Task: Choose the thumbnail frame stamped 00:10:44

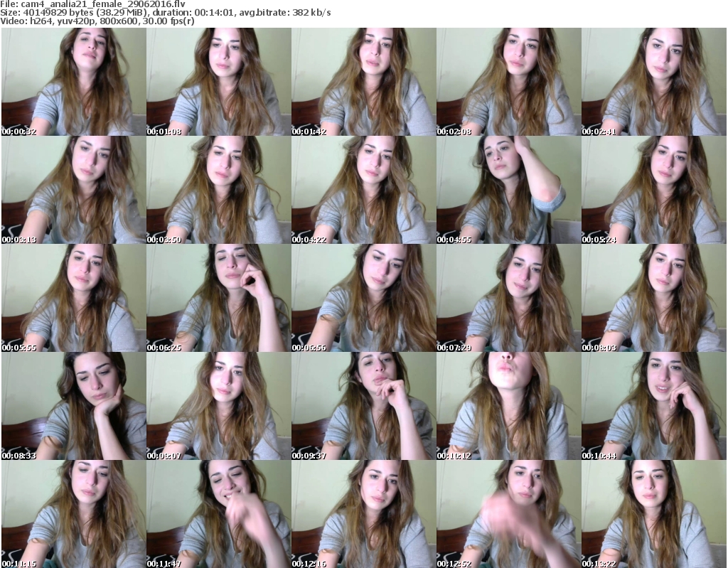Action: pos(654,406)
